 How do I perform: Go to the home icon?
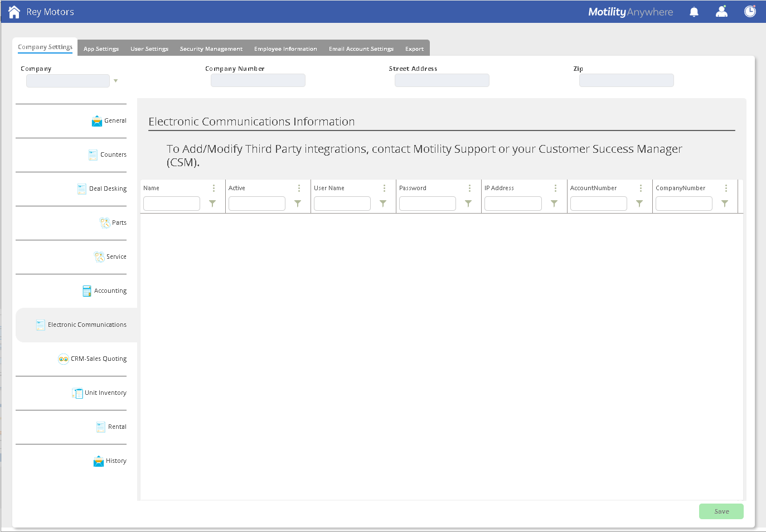click(x=14, y=12)
